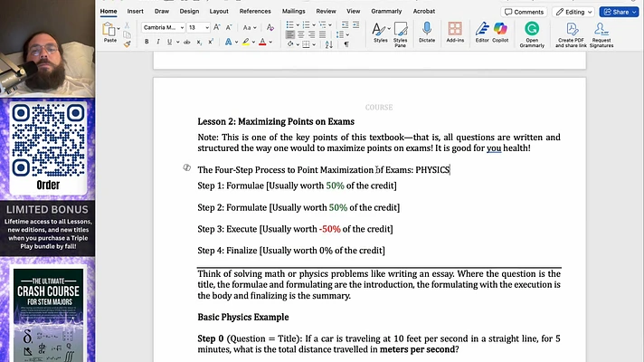Click the blue Share button
This screenshot has height=362, width=644.
point(619,12)
